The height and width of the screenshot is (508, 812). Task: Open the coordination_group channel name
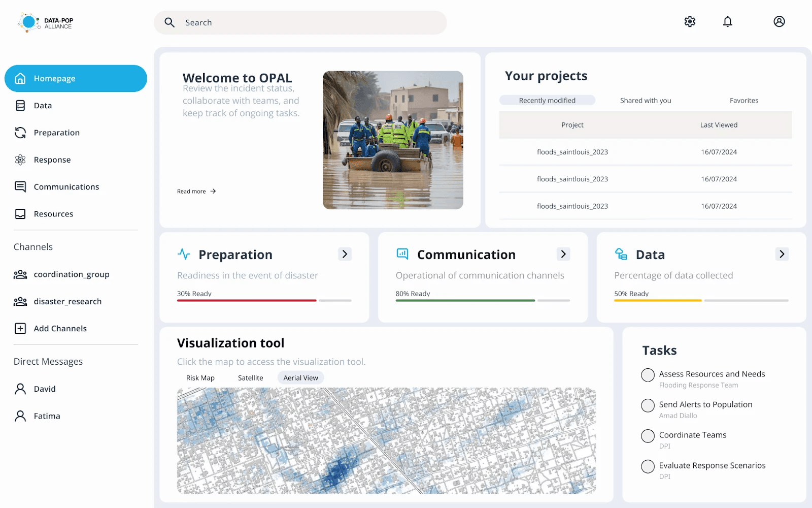72,274
